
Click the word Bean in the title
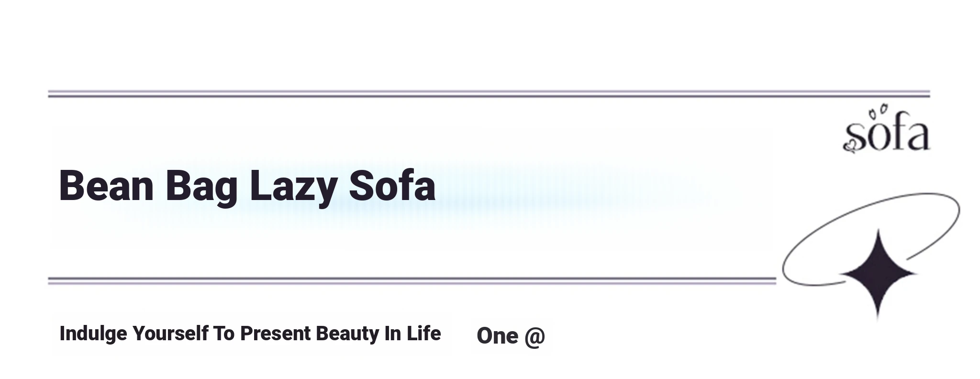106,186
